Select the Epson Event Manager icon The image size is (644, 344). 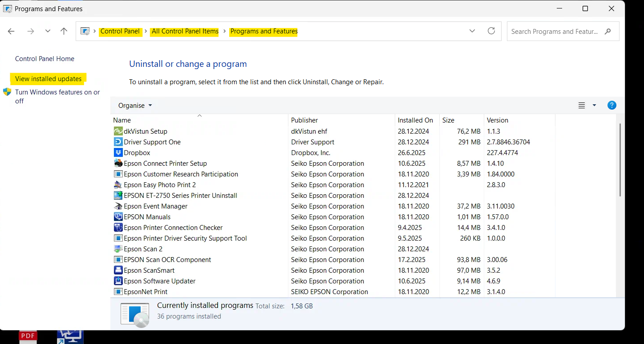click(x=118, y=206)
